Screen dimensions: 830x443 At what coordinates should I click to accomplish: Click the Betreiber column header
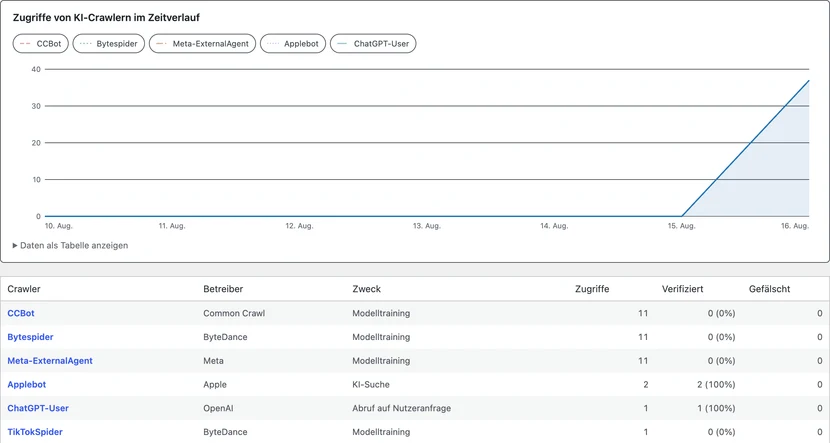click(x=223, y=289)
